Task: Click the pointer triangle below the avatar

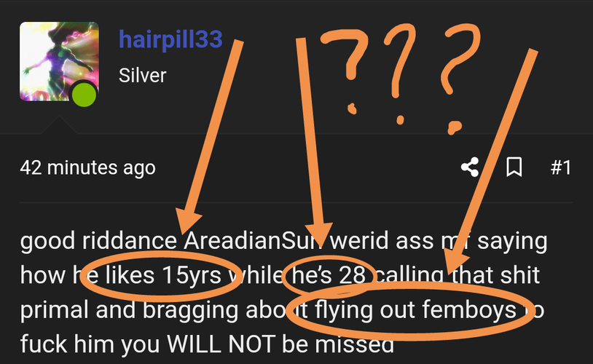Action: pos(59,125)
